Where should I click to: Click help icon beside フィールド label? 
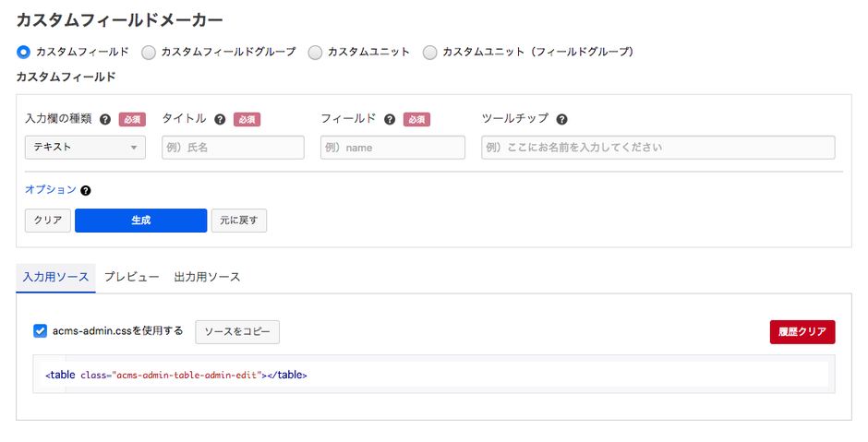pos(390,119)
